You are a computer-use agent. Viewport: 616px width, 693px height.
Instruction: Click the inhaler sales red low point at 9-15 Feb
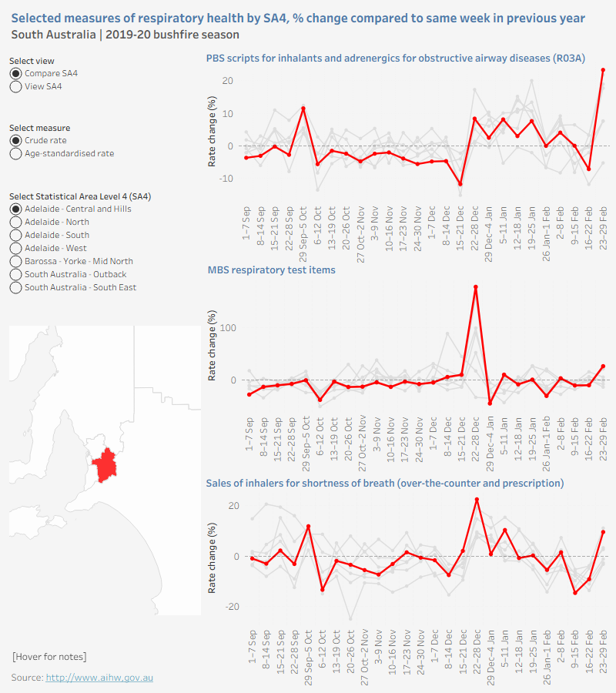(x=575, y=593)
